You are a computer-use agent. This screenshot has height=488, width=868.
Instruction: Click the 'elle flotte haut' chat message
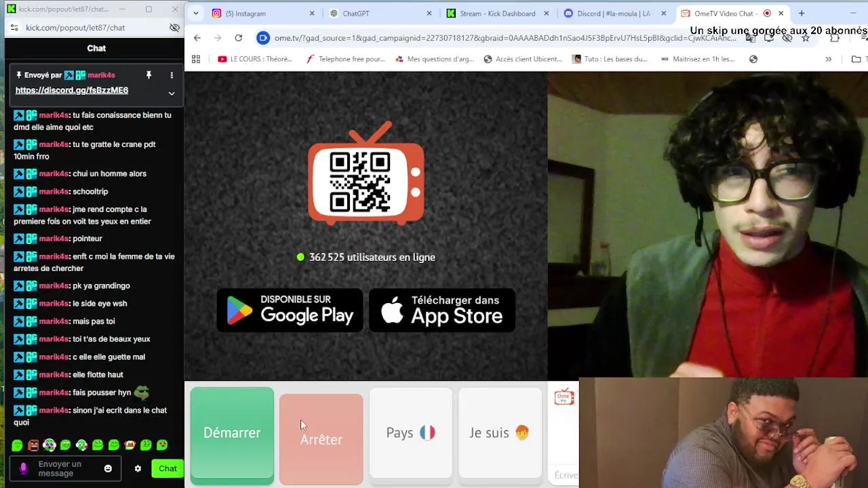(x=68, y=375)
